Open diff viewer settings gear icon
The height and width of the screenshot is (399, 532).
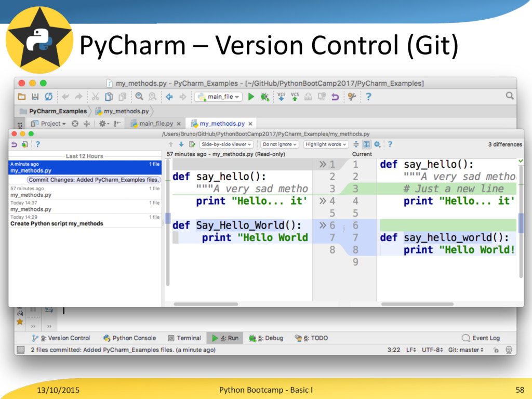(377, 144)
